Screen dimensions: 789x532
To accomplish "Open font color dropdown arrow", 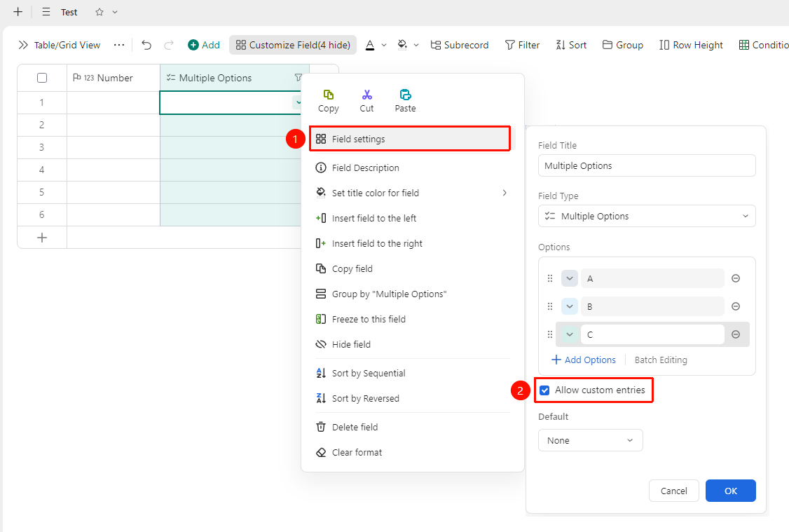I will 384,46.
